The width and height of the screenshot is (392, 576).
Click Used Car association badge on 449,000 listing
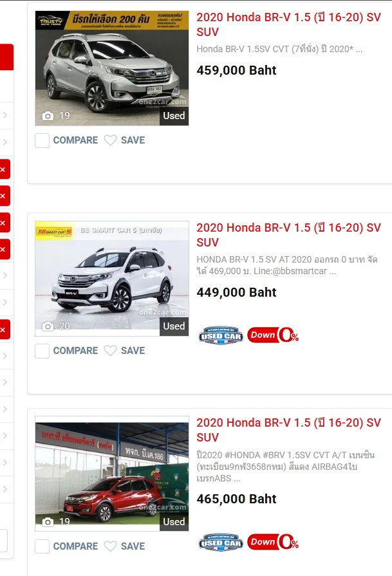point(221,335)
